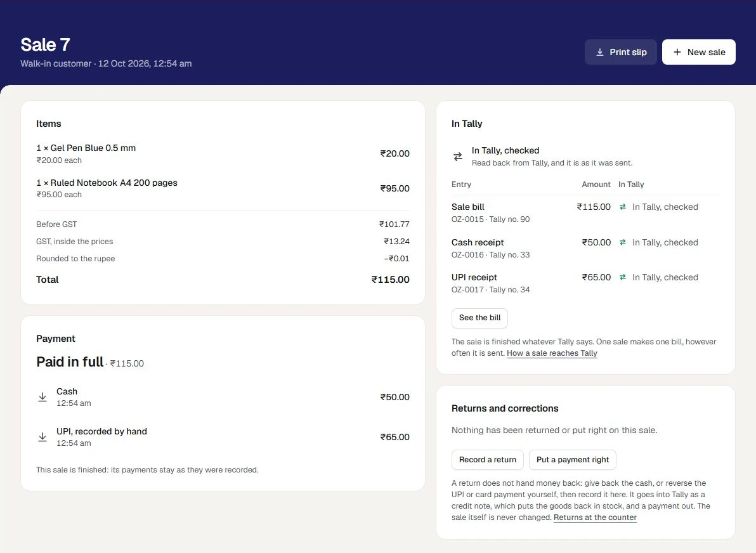The image size is (756, 553).
Task: Click the ₹50.00 amount in the Cash payment row
Action: (394, 397)
